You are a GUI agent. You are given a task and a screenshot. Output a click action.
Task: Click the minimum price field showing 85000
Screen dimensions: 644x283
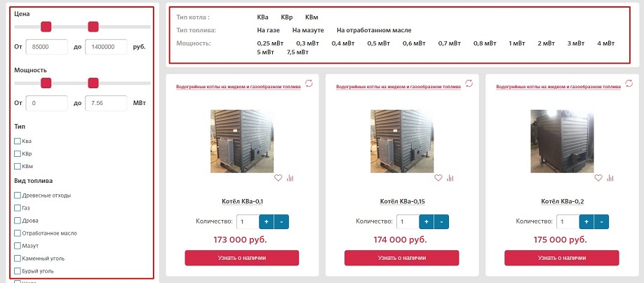coord(46,46)
